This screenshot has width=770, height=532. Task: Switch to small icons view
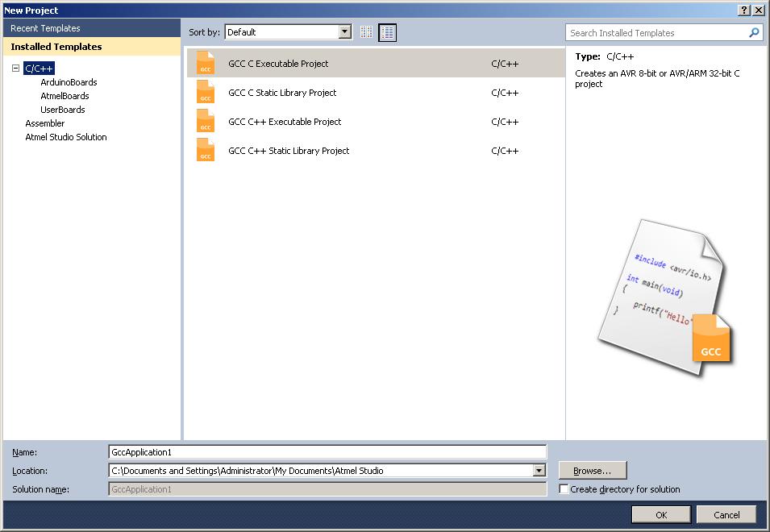[x=366, y=32]
